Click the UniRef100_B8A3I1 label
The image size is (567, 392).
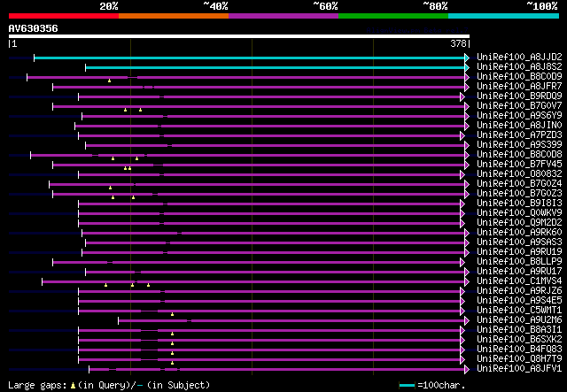[x=519, y=330]
